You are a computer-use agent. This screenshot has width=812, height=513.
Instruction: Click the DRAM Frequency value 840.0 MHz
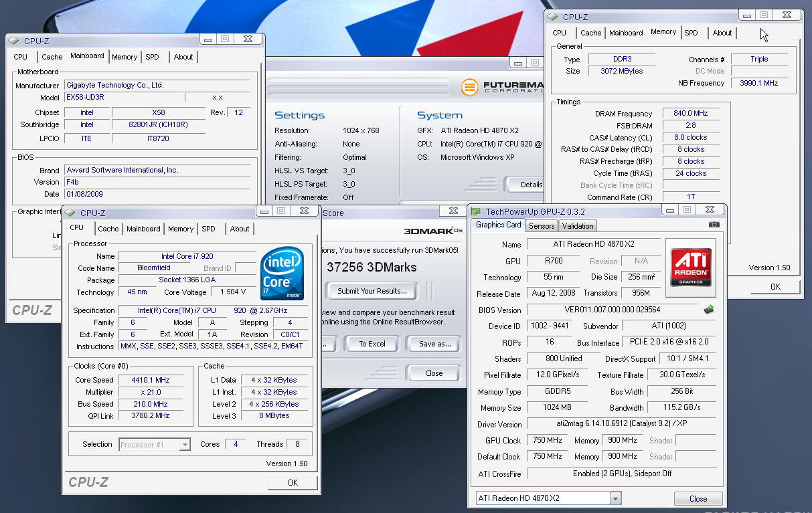(690, 114)
